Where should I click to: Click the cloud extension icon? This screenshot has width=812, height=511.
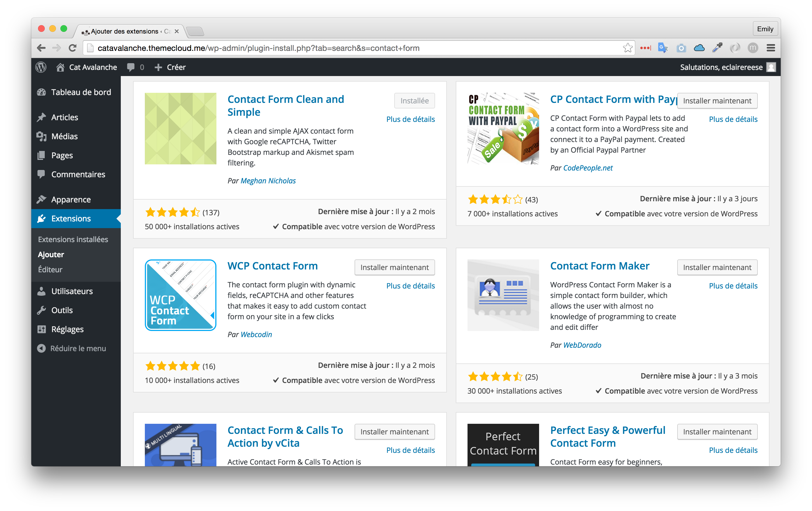coord(699,48)
